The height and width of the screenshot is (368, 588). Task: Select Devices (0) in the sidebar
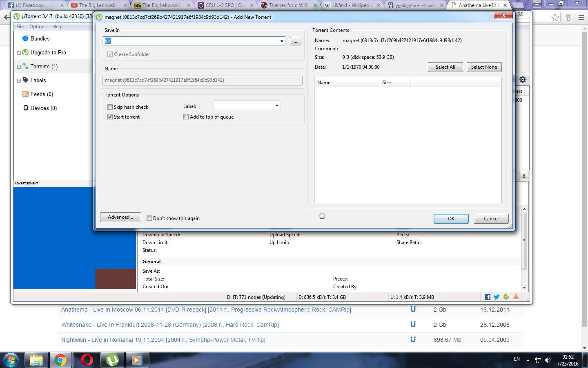[x=40, y=108]
